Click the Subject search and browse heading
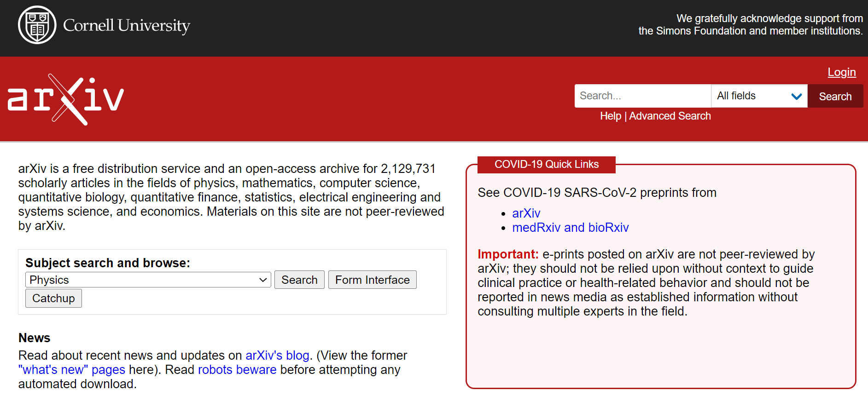 click(x=108, y=263)
